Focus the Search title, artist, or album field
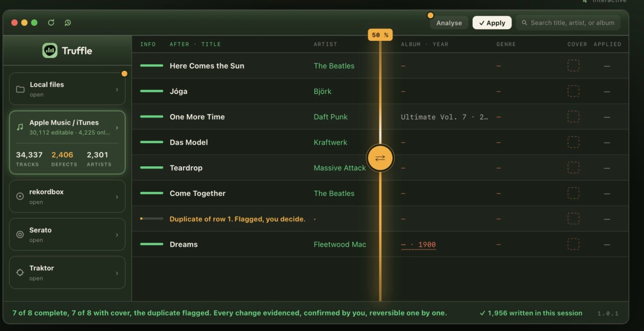 click(568, 23)
